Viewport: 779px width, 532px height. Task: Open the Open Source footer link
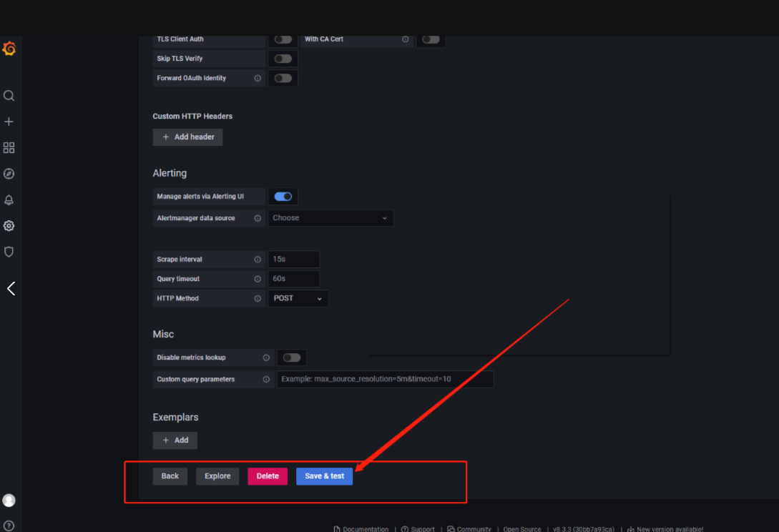[x=522, y=529]
